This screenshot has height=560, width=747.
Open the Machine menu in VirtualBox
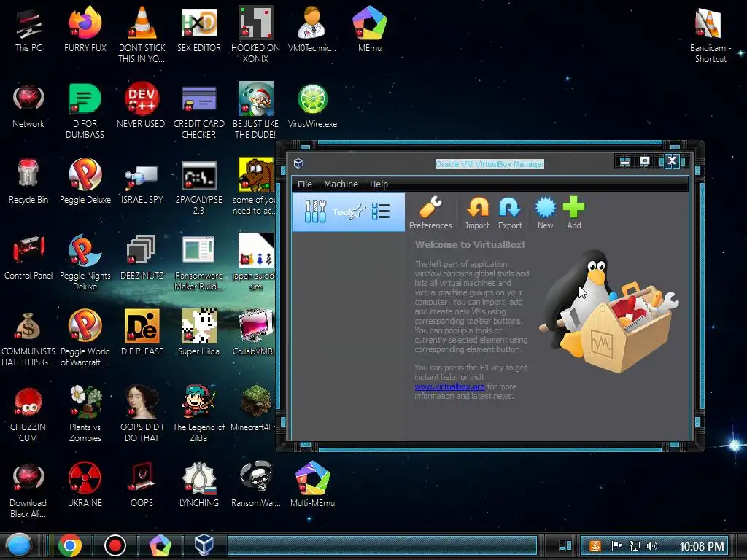click(341, 184)
